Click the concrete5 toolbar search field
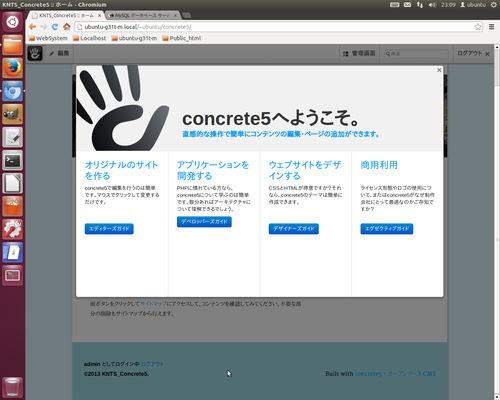The width and height of the screenshot is (500, 400). (416, 53)
